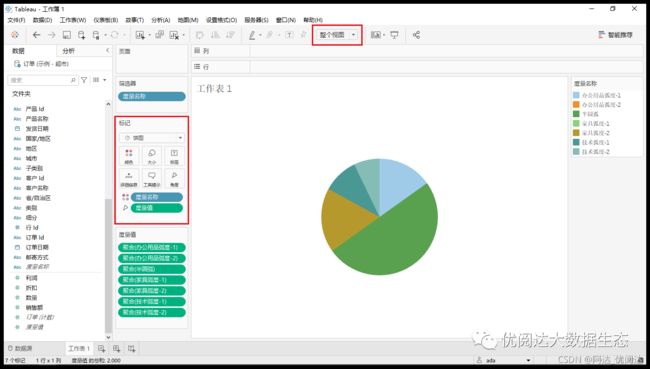Click the Highlight pen icon
The height and width of the screenshot is (369, 650).
tap(252, 35)
